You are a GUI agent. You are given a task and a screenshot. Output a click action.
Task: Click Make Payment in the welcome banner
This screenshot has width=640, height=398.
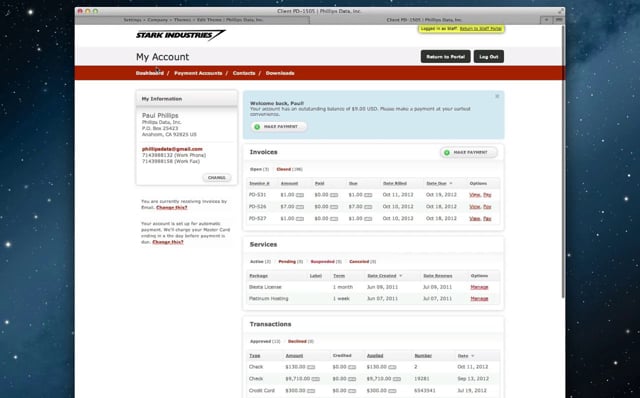[279, 127]
